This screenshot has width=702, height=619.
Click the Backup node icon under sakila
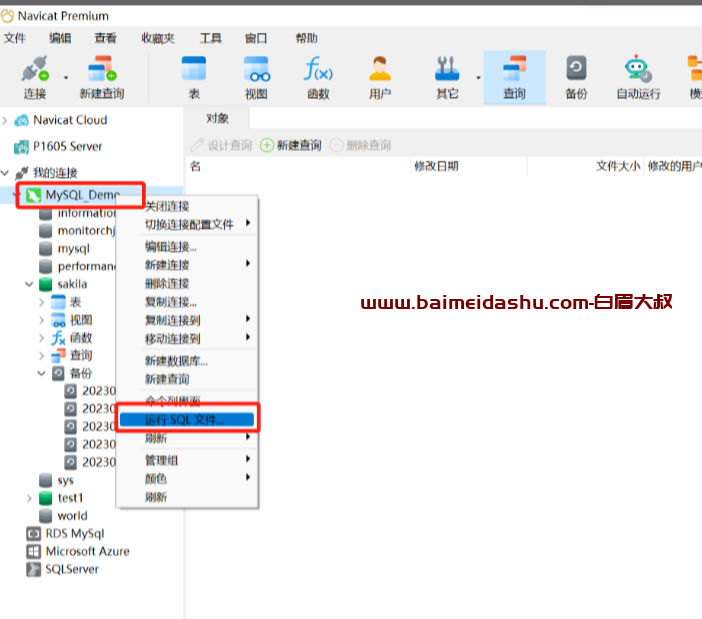[58, 373]
